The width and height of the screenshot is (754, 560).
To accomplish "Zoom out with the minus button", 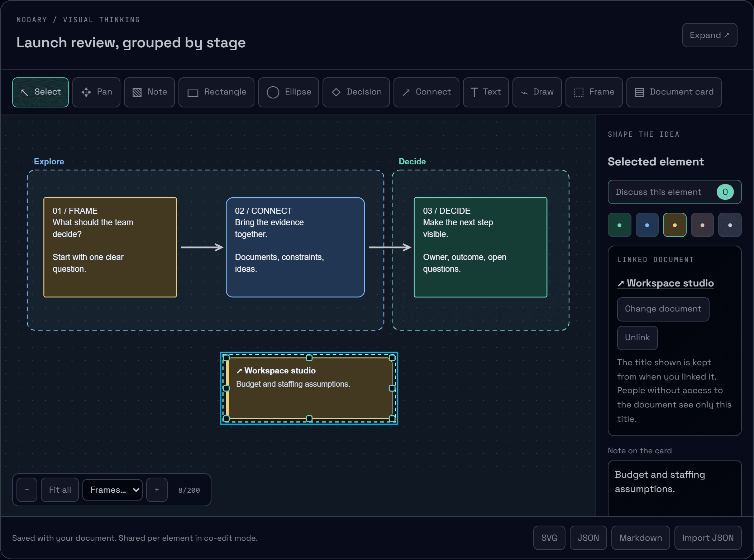I will (27, 490).
